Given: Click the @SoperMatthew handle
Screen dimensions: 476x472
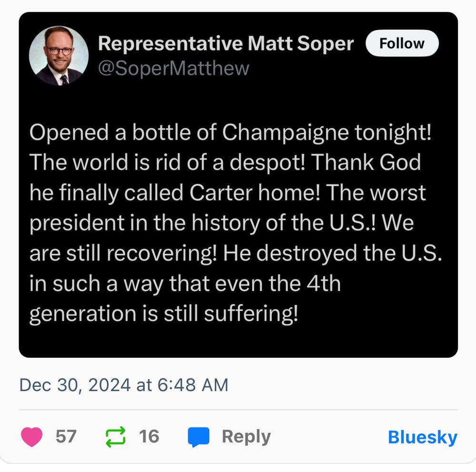Looking at the screenshot, I should pos(173,69).
